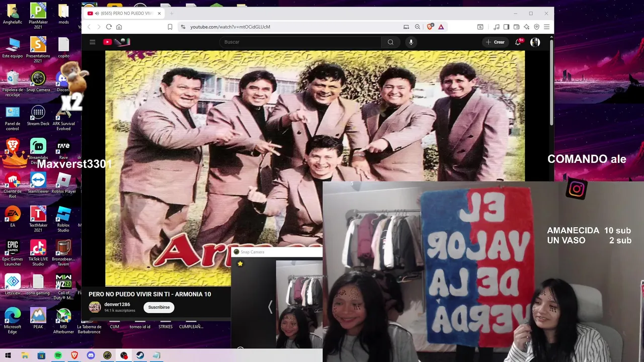Switch to Brave from the taskbar

[74, 355]
